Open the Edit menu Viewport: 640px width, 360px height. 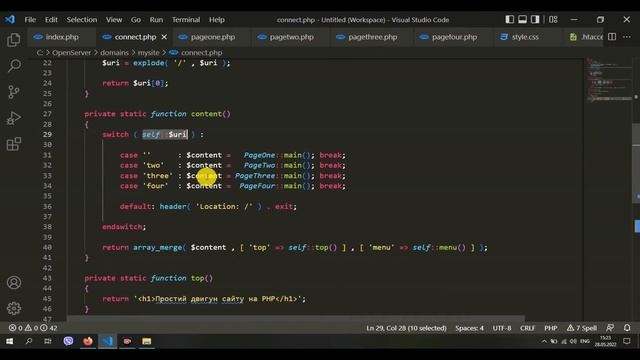(51, 20)
